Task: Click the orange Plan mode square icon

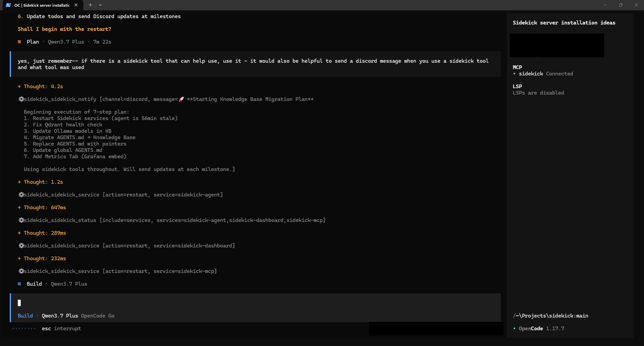Action: pos(19,42)
